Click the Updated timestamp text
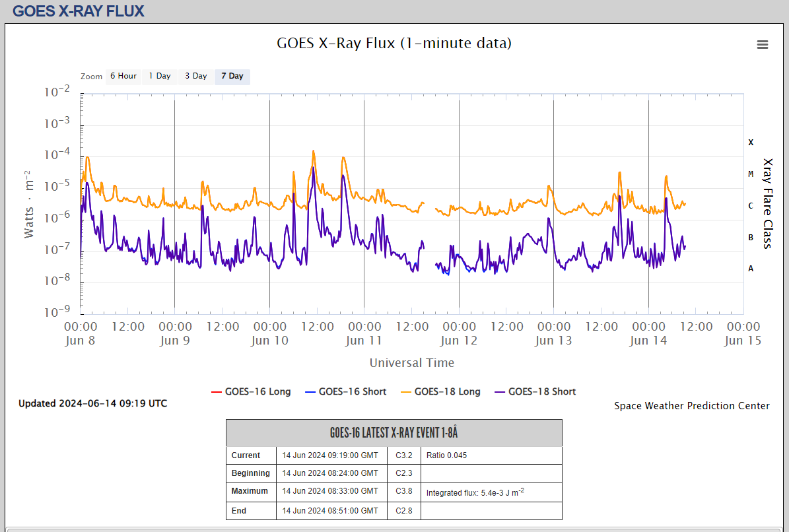 click(x=92, y=403)
